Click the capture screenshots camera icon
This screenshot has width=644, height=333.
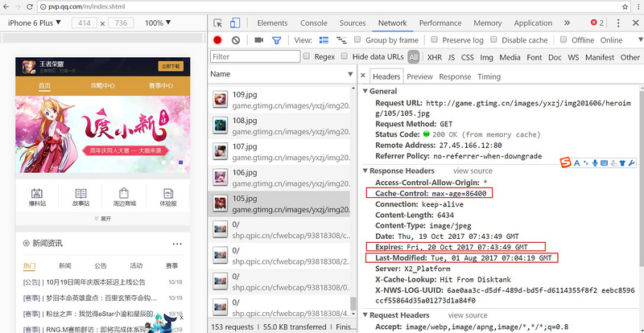[x=259, y=40]
